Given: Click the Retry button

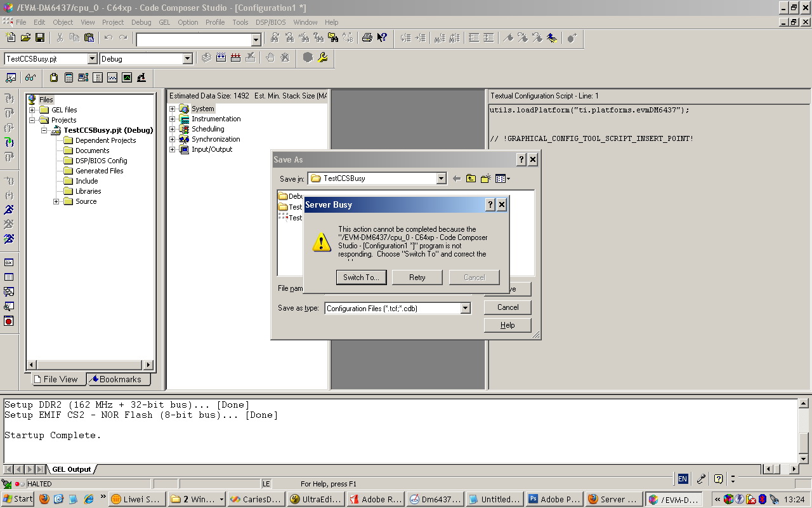Looking at the screenshot, I should pos(417,277).
